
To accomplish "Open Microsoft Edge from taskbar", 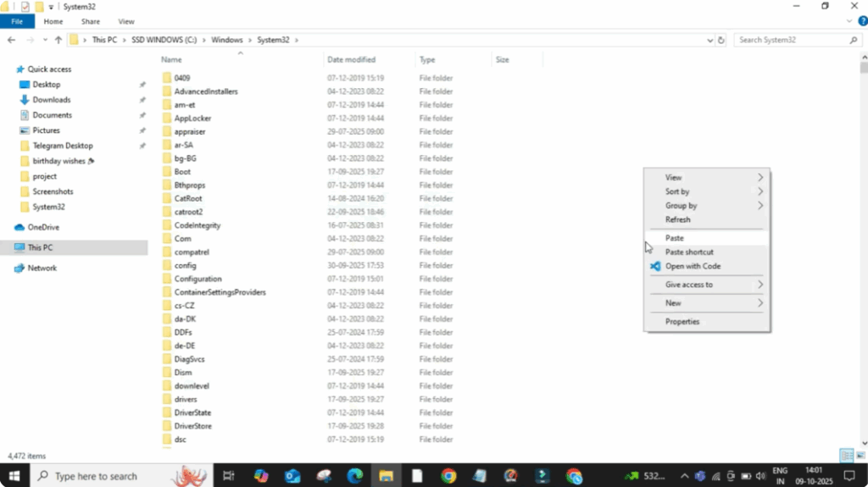I will pos(355,476).
